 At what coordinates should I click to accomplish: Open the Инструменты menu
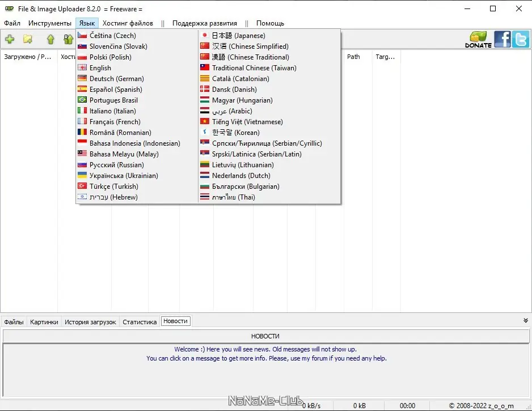pyautogui.click(x=51, y=23)
